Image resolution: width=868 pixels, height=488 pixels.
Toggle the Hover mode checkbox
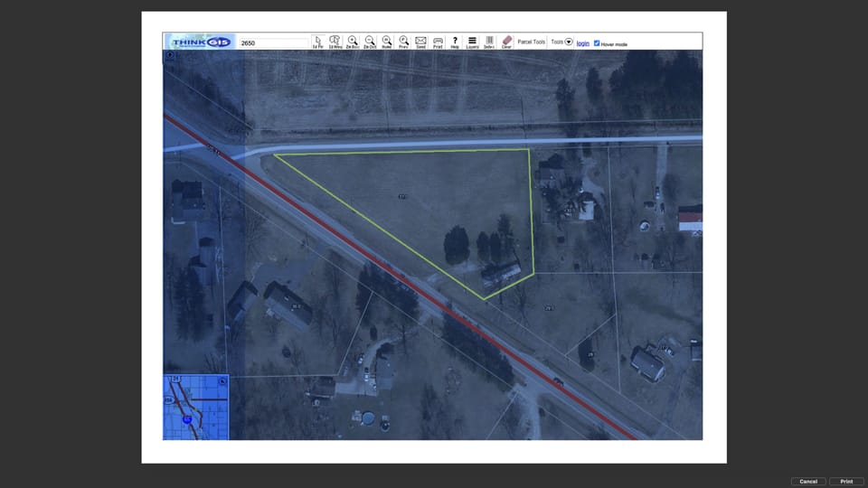(x=597, y=43)
